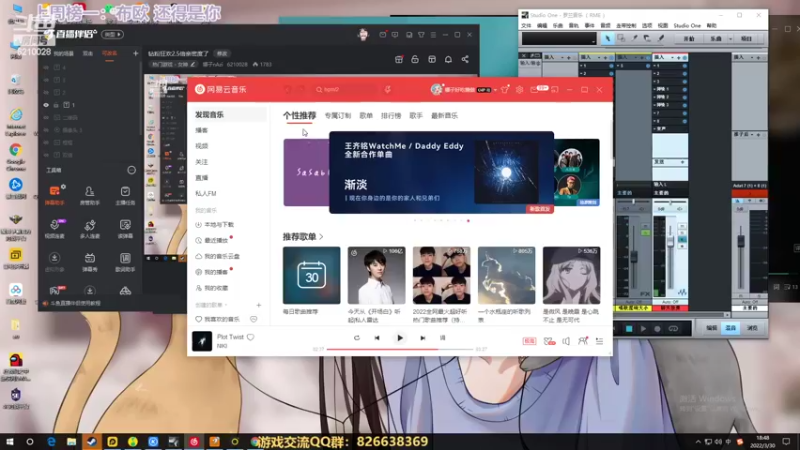Viewport: 800px width, 450px height.
Task: Open the skin shirt icon in NetEase header
Action: 505,89
